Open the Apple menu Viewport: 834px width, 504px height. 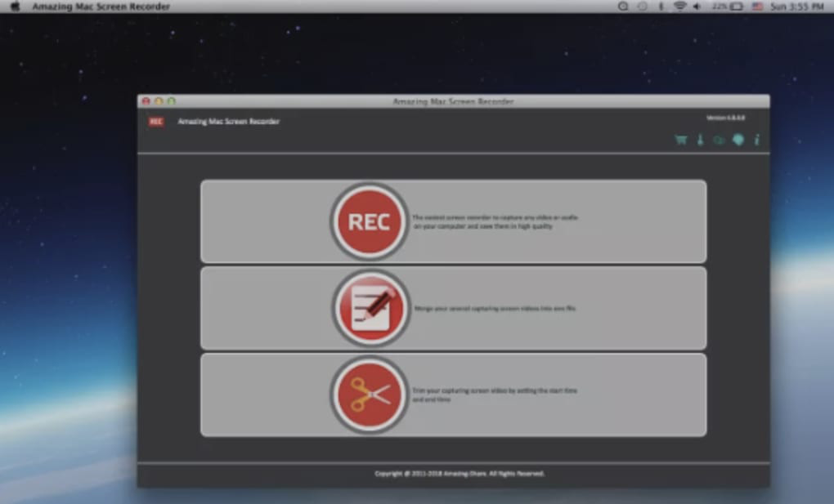point(15,7)
